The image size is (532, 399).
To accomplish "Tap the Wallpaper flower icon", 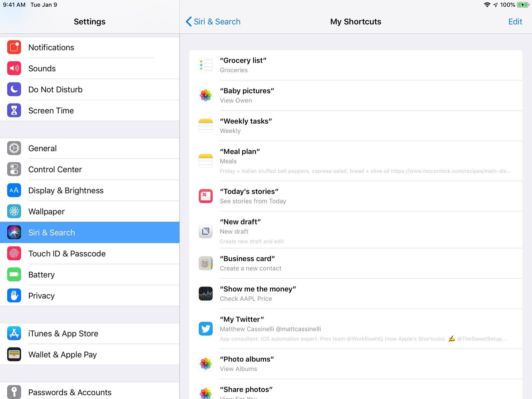I will tap(14, 211).
